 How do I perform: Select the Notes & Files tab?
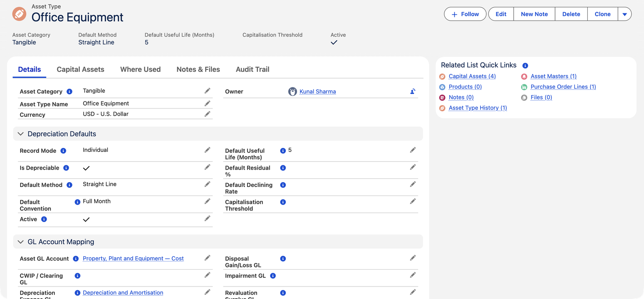[x=198, y=69]
